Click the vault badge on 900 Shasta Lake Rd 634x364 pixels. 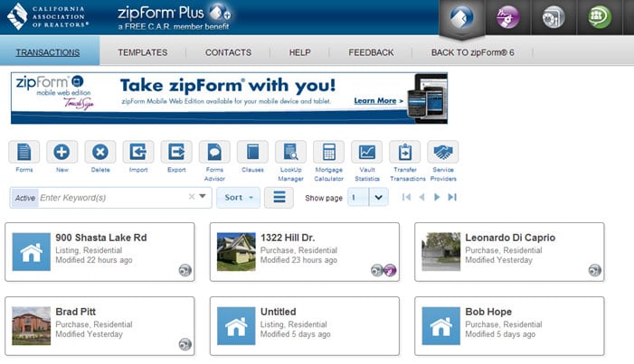point(185,270)
